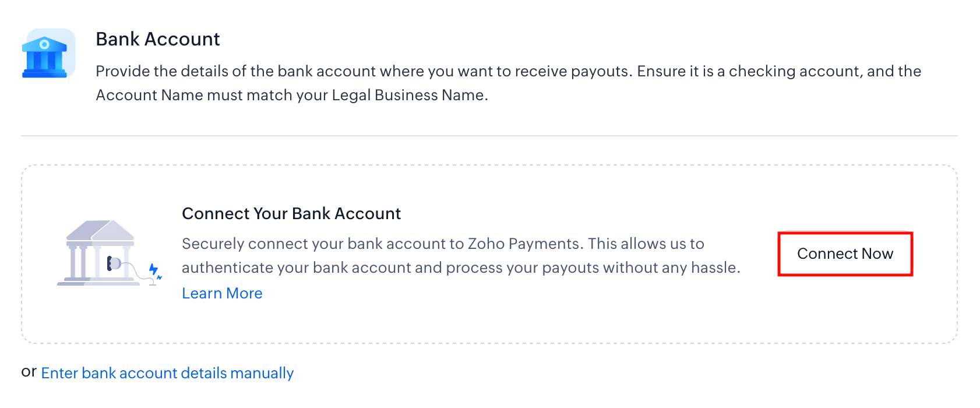Image resolution: width=980 pixels, height=408 pixels.
Task: Click the pillars of the blue bank icon
Action: tap(45, 61)
